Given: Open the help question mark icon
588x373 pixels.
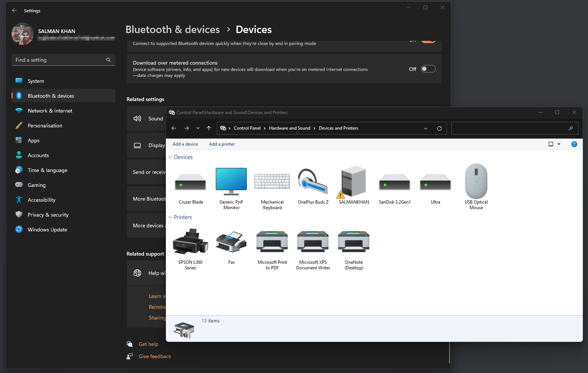Looking at the screenshot, I should click(574, 144).
